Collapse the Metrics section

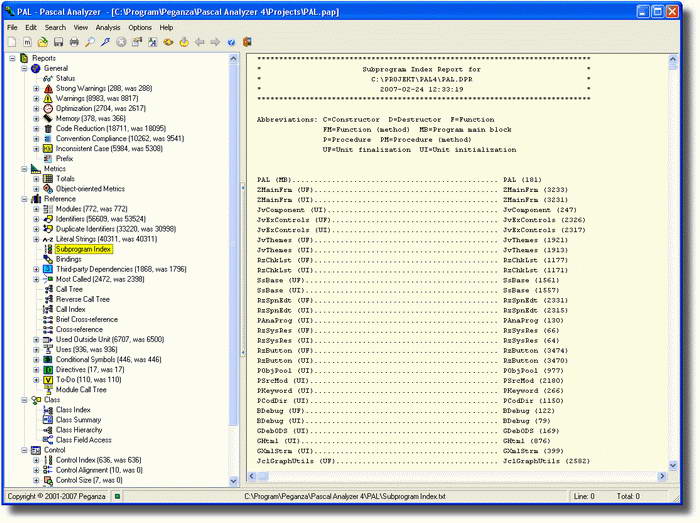[24, 169]
